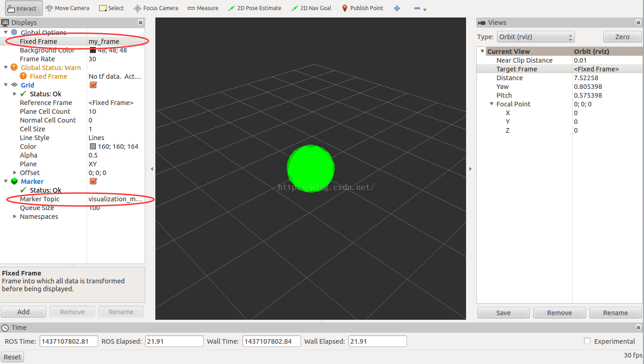Close the Time panel
644x364 pixels.
pyautogui.click(x=638, y=328)
